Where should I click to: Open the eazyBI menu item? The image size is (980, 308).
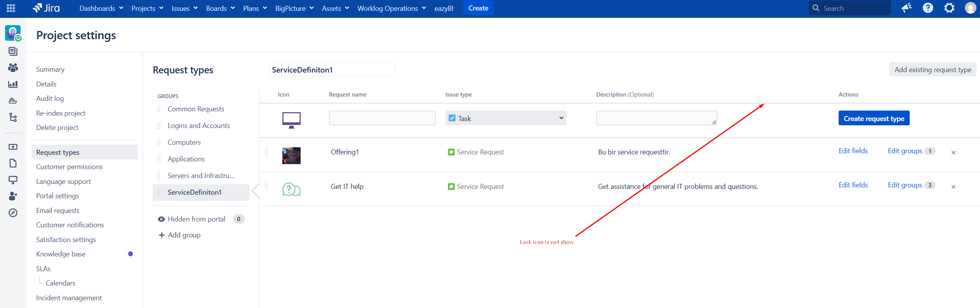444,8
